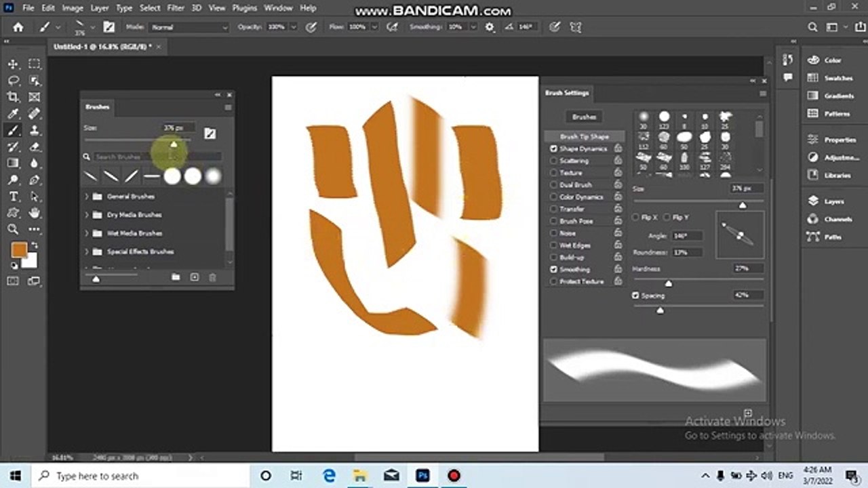868x488 pixels.
Task: Expand Dry Media Brushes folder
Action: (87, 215)
